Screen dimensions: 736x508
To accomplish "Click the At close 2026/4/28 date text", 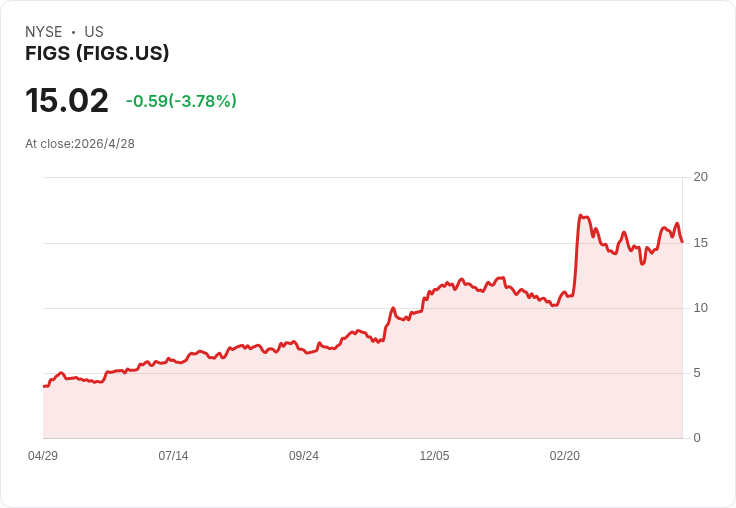I will click(x=80, y=144).
